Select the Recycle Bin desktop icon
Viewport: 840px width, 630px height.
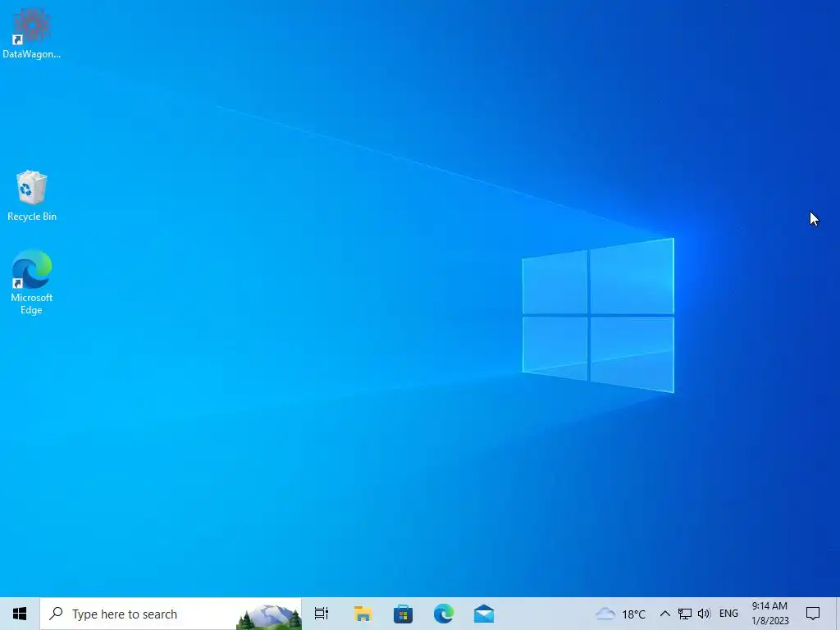click(32, 195)
